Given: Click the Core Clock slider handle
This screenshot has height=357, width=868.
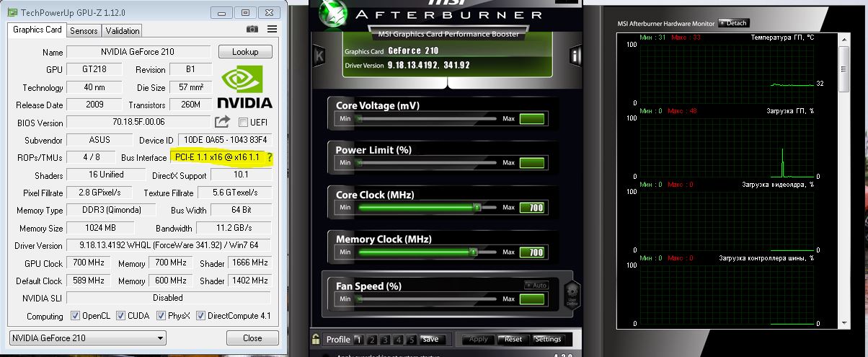Looking at the screenshot, I should click(477, 208).
